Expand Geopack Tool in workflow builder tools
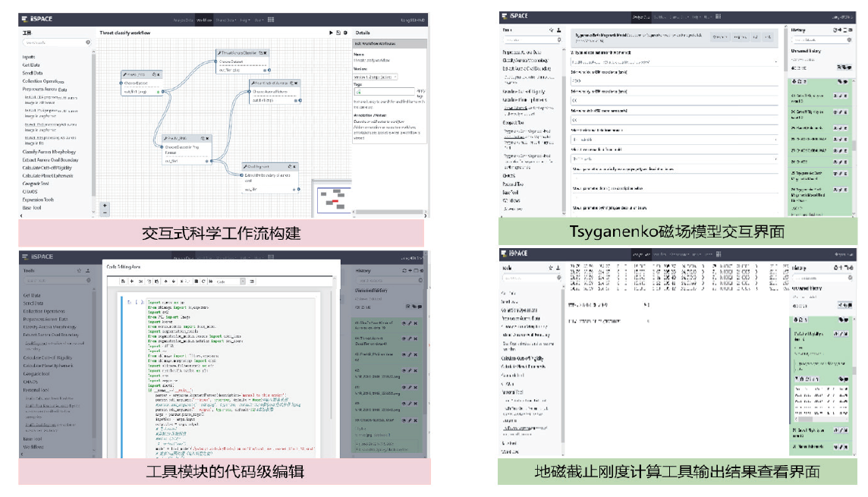Viewport: 868px width, 497px height. (x=36, y=184)
